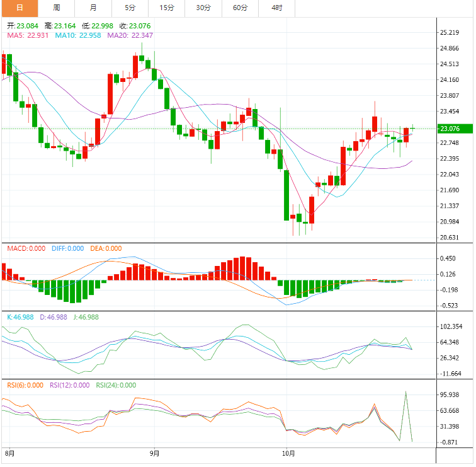Click the MA5 moving average label
This screenshot has width=476, height=467.
[28, 35]
